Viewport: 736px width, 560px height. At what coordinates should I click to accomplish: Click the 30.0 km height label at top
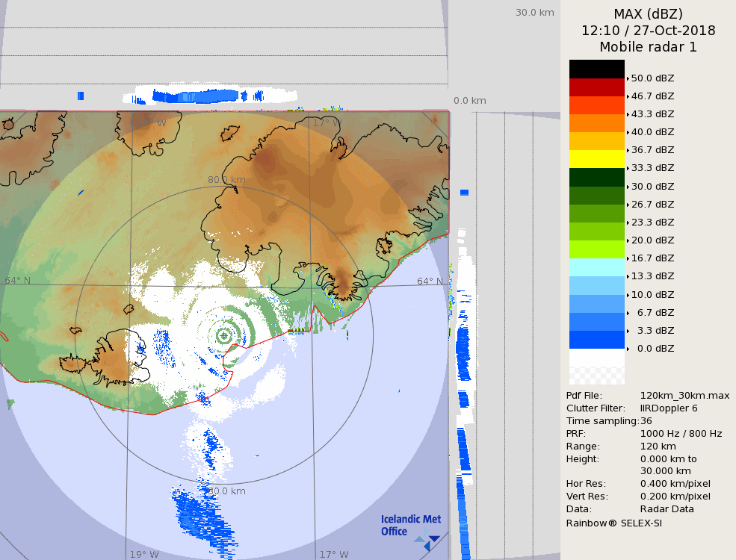pyautogui.click(x=534, y=12)
